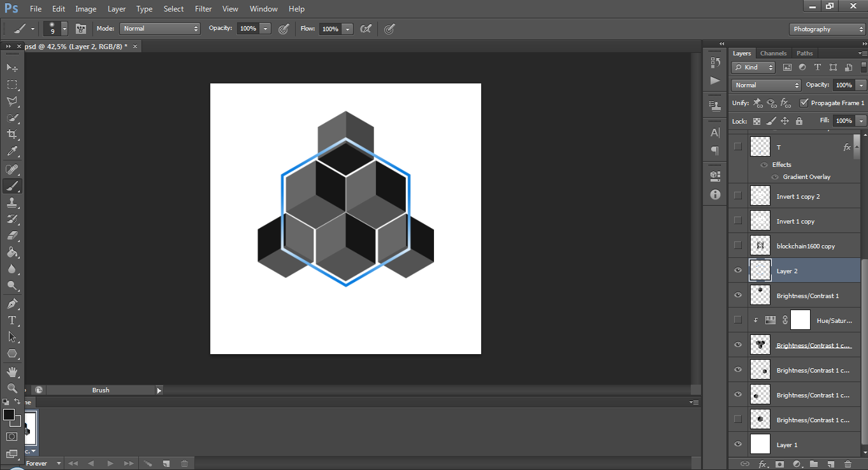Reset to default foreground and background colors
The width and height of the screenshot is (868, 470).
6,402
